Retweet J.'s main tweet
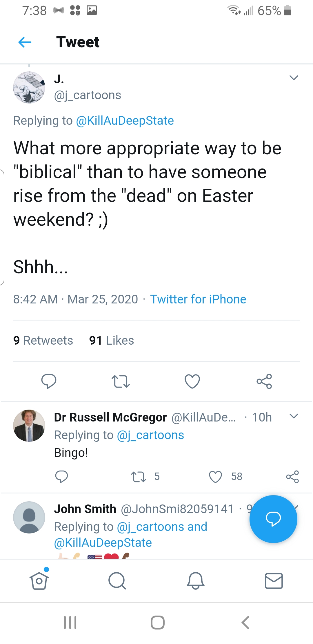Screen dimensions: 313x644 (x=121, y=381)
